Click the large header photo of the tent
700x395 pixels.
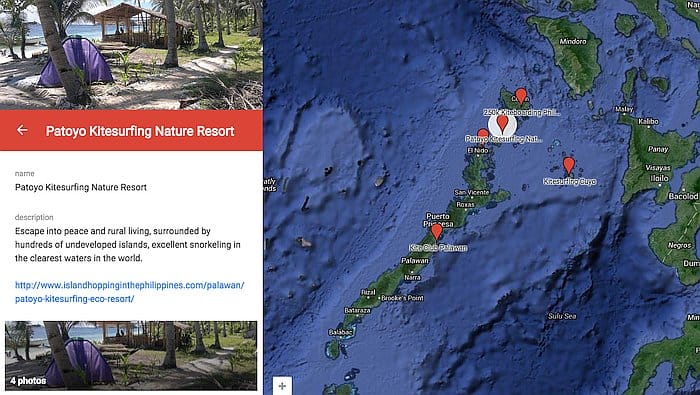[x=131, y=54]
